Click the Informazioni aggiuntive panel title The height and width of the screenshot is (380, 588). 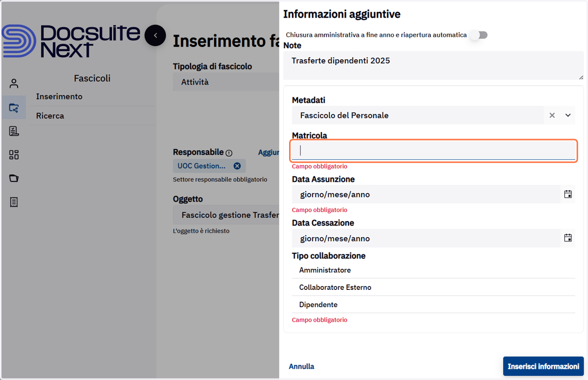pyautogui.click(x=342, y=14)
